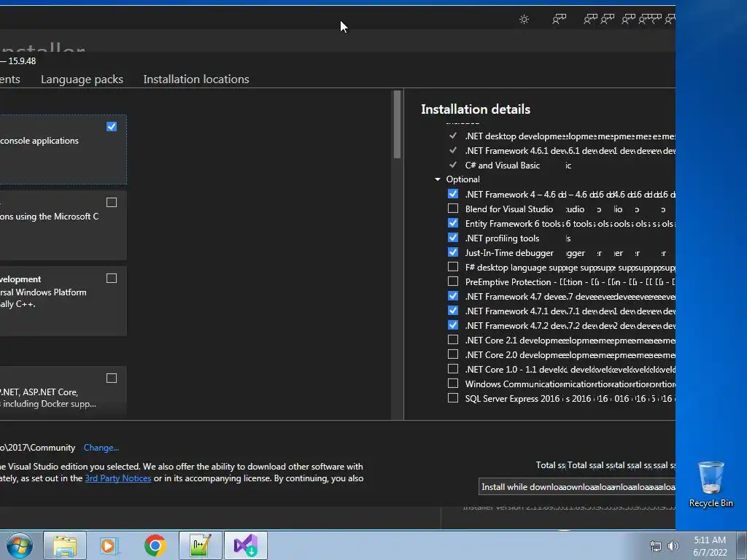Click the Optional section label
Viewport: 747px width, 560px height.
[462, 179]
